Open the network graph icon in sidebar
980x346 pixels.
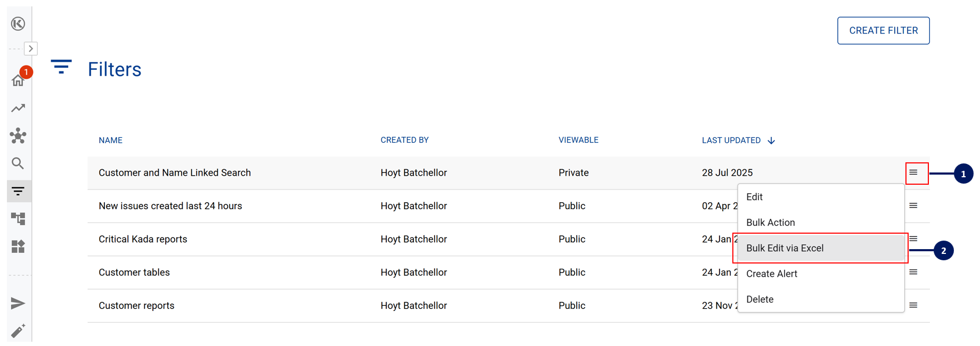[18, 136]
